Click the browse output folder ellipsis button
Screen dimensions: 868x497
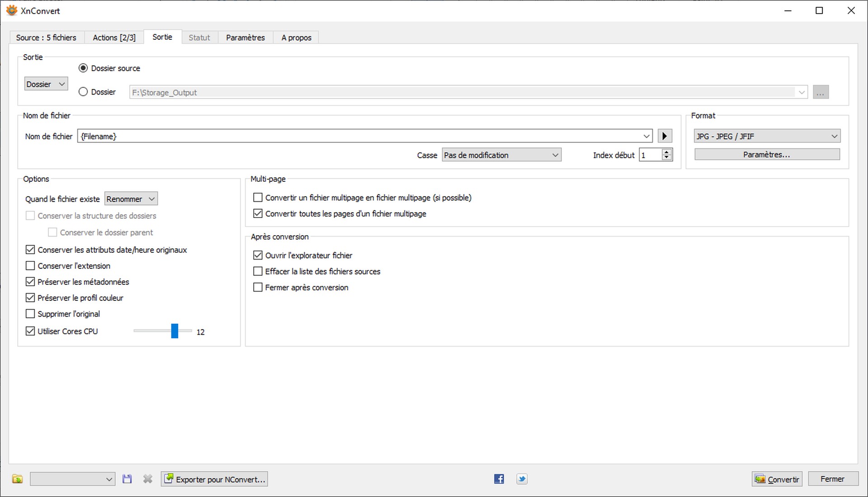coord(820,92)
